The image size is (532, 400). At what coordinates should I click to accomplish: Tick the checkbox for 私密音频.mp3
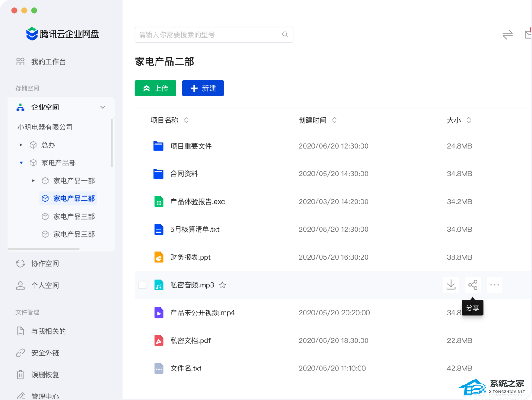[142, 285]
